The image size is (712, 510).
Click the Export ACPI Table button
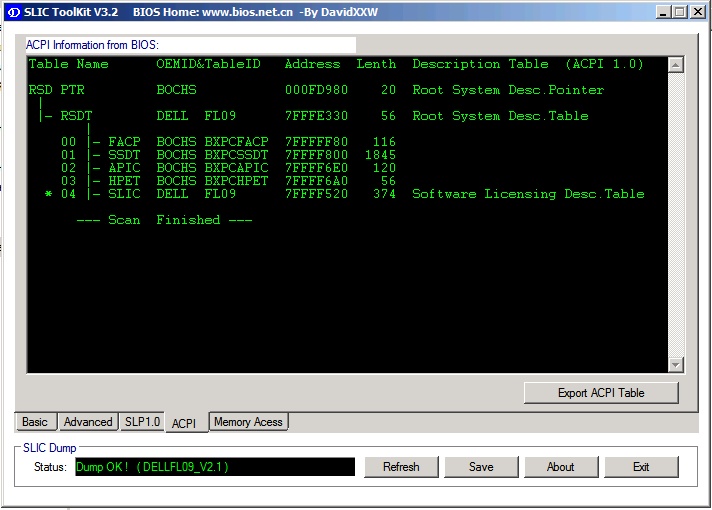coord(601,393)
